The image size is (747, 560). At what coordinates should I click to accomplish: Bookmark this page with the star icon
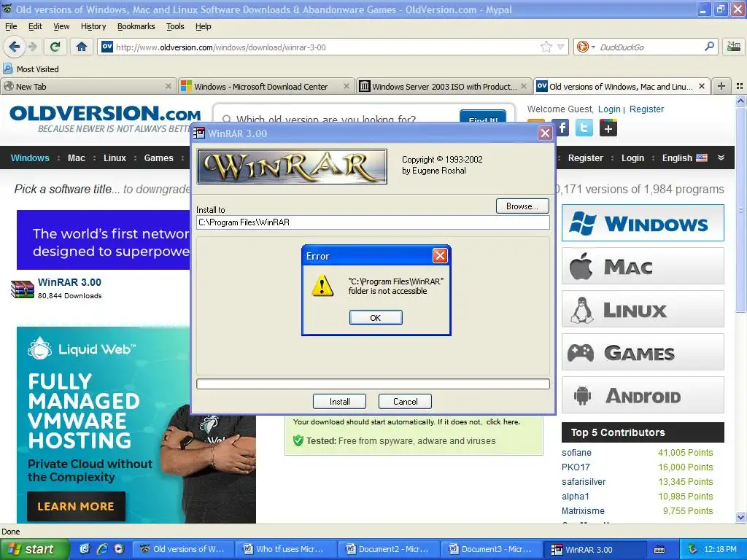click(546, 47)
